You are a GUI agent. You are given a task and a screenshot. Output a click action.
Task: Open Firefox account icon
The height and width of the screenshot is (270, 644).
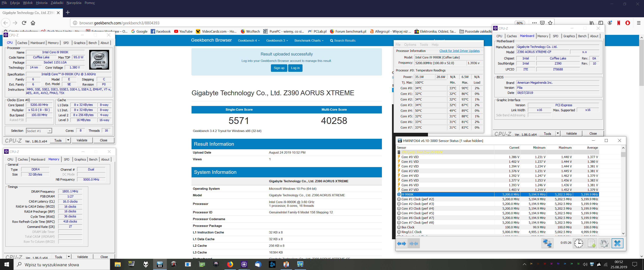point(610,23)
